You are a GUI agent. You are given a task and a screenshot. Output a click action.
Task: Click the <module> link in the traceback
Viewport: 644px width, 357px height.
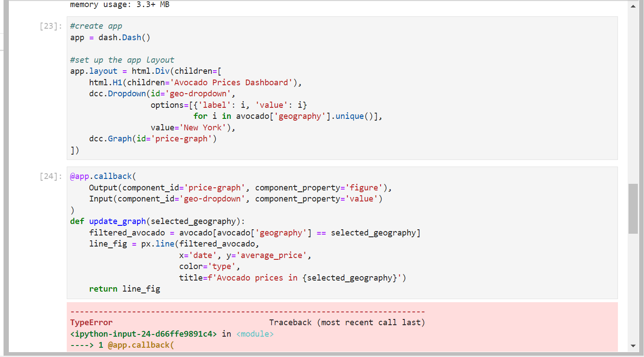click(255, 334)
